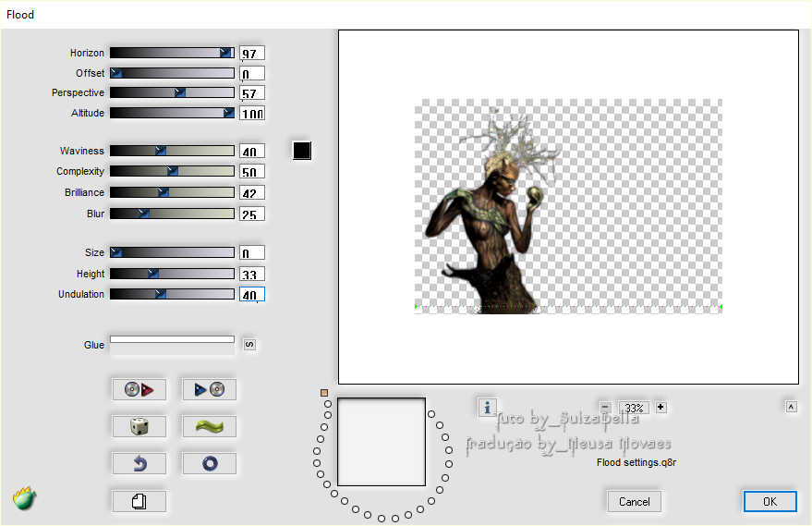The image size is (812, 526).
Task: Adjust the Complexity slider
Action: 172,171
